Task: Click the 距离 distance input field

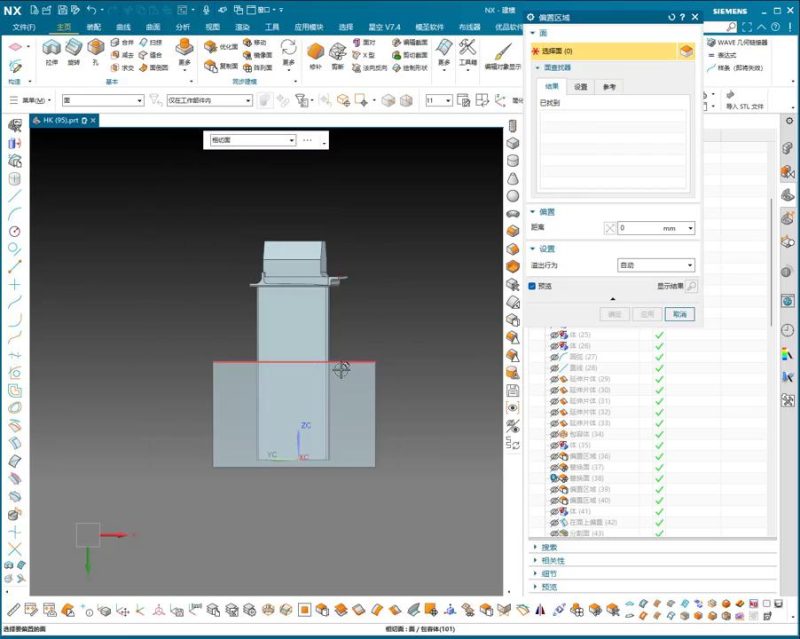Action: coord(650,229)
